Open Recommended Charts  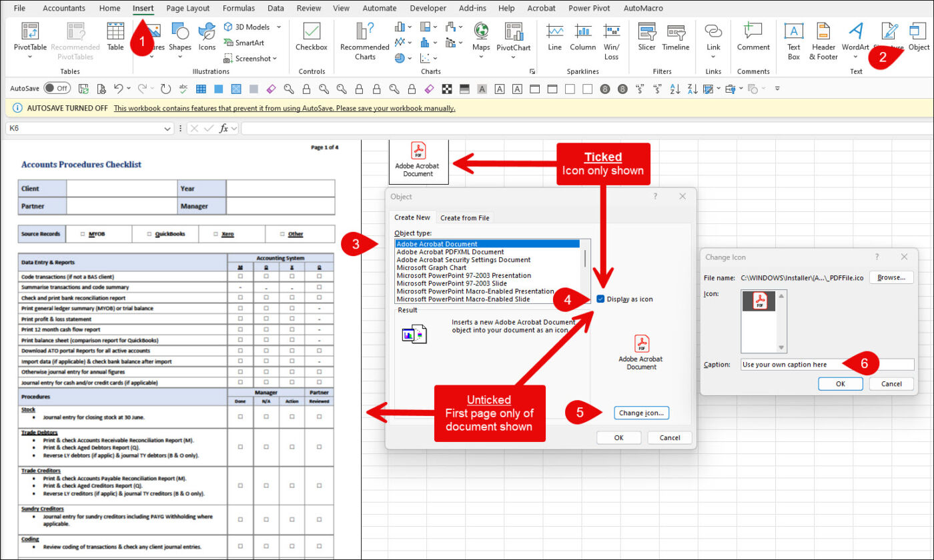365,40
